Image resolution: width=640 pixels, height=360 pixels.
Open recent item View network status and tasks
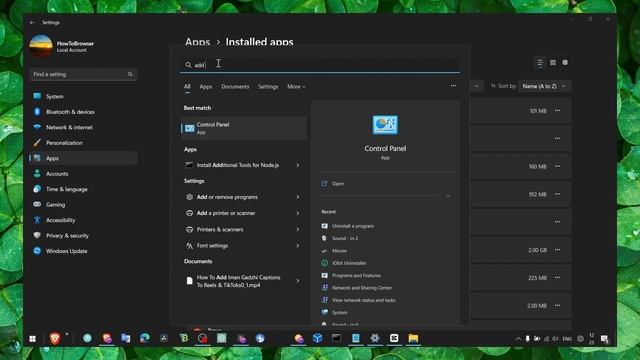[363, 300]
